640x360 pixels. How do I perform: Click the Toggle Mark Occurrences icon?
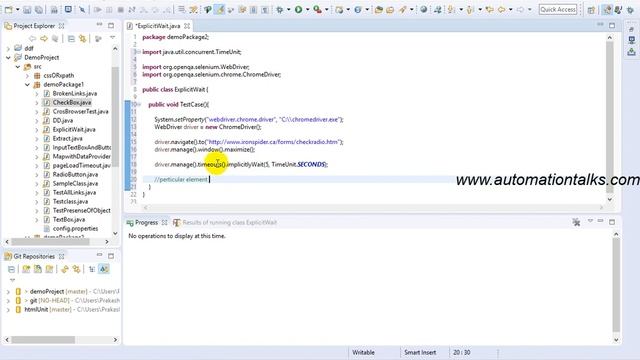pyautogui.click(x=220, y=9)
